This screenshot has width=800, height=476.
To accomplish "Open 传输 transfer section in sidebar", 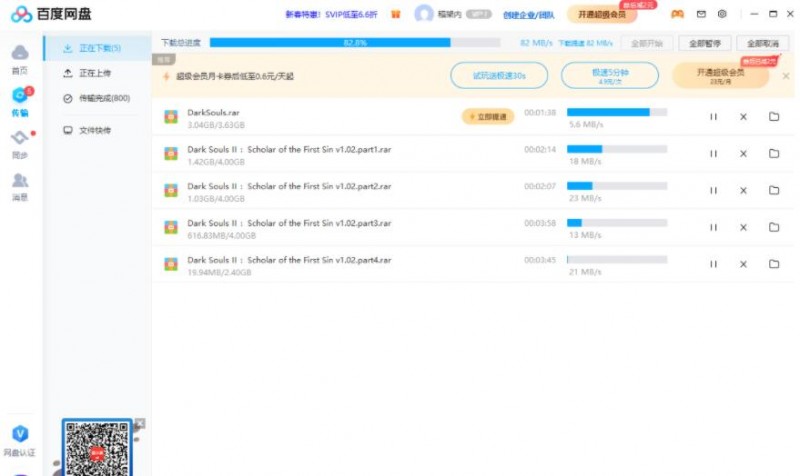I will point(20,102).
